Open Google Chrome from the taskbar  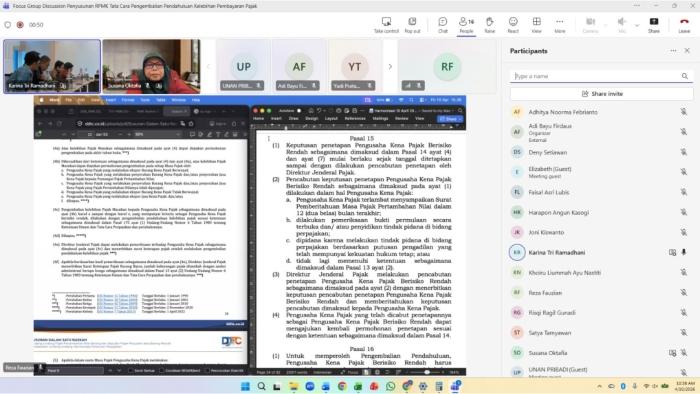tap(342, 386)
